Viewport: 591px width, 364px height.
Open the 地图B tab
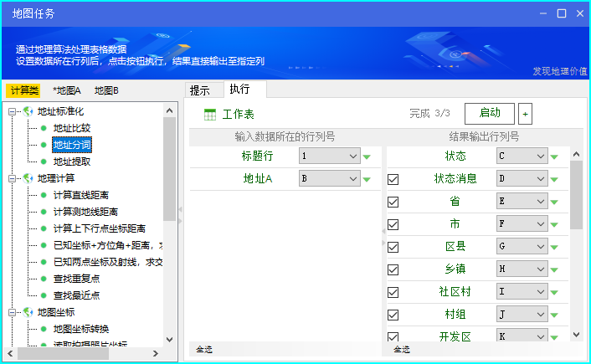pyautogui.click(x=106, y=90)
